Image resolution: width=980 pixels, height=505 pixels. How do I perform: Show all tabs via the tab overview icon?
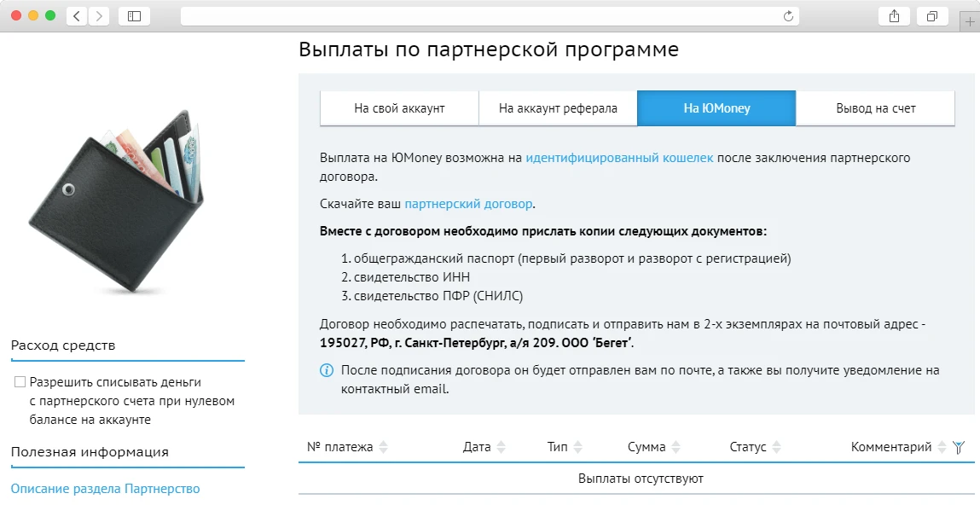coord(931,15)
